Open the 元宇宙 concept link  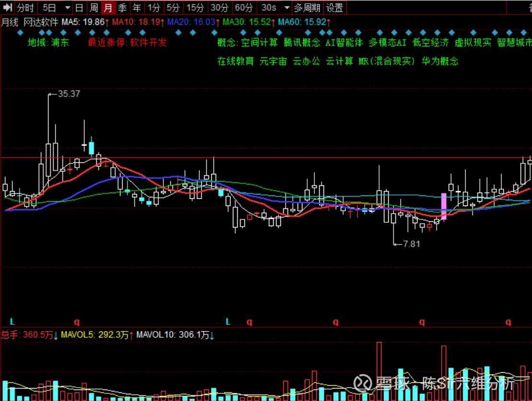273,61
